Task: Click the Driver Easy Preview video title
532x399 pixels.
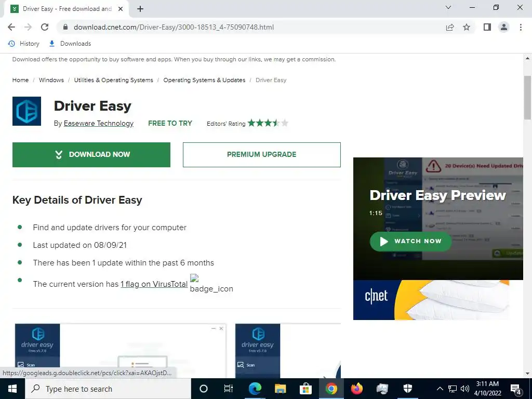Action: (x=437, y=195)
